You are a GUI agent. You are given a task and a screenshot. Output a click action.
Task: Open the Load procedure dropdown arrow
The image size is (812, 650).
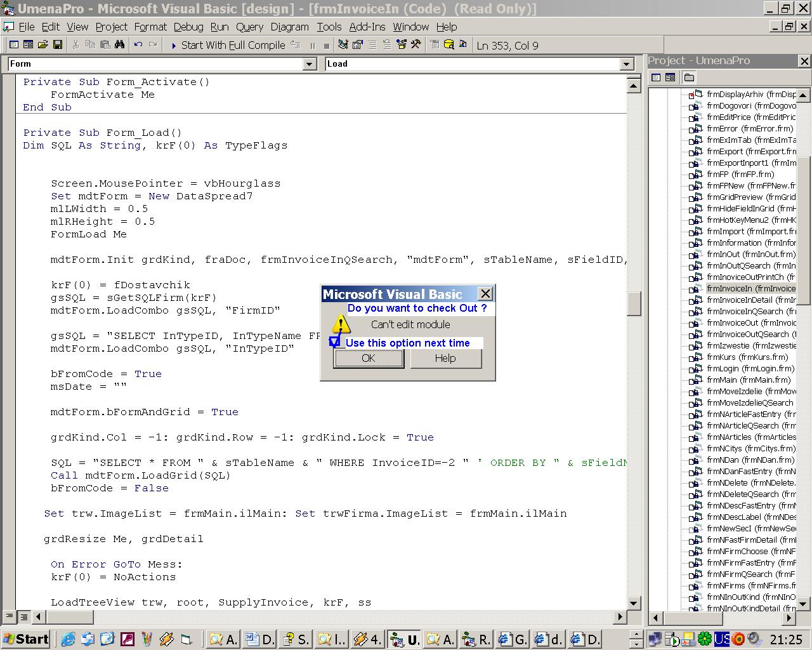[x=627, y=63]
